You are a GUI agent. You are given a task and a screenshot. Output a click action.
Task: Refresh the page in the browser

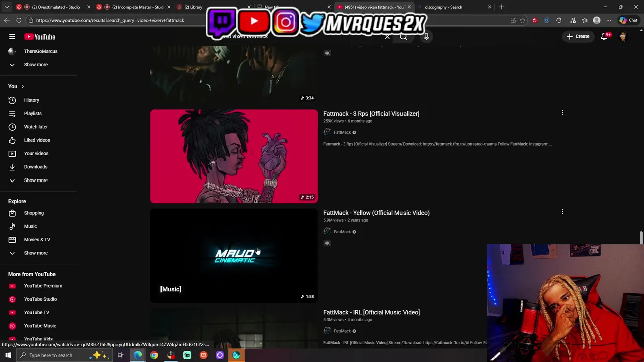click(x=19, y=20)
